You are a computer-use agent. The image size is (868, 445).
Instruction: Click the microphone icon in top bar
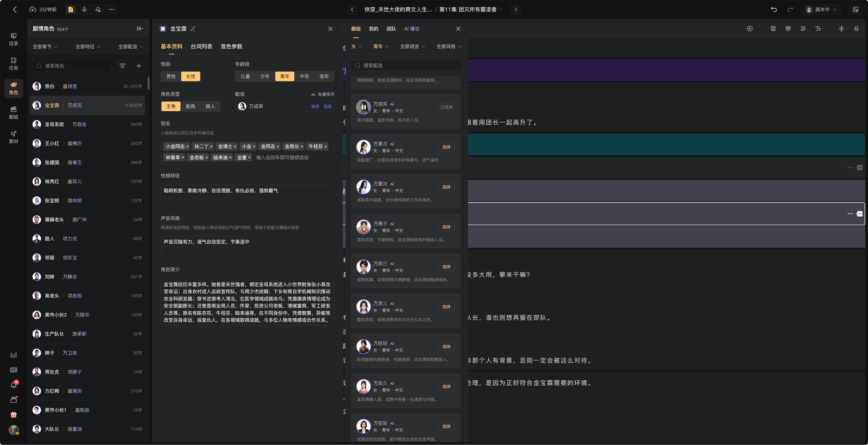point(84,9)
